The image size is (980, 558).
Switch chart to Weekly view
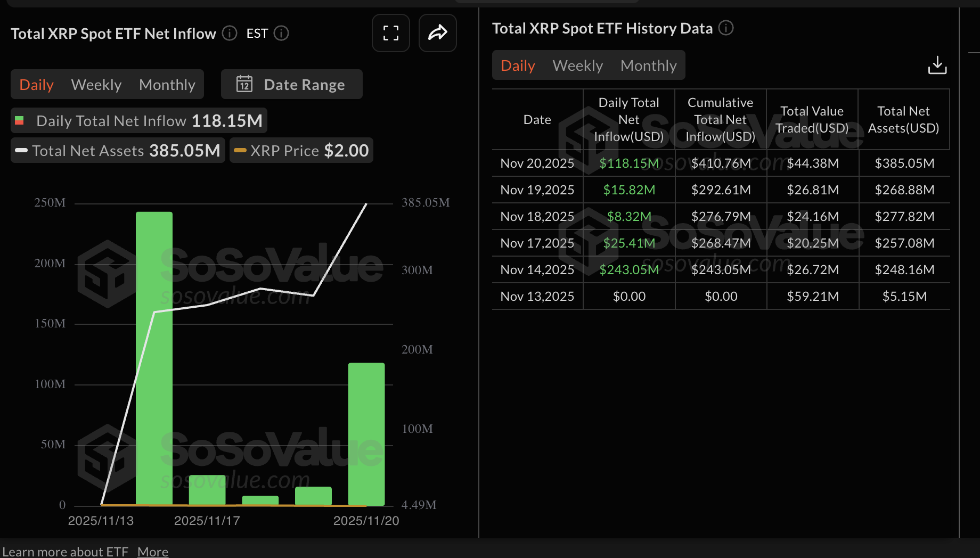click(x=96, y=84)
